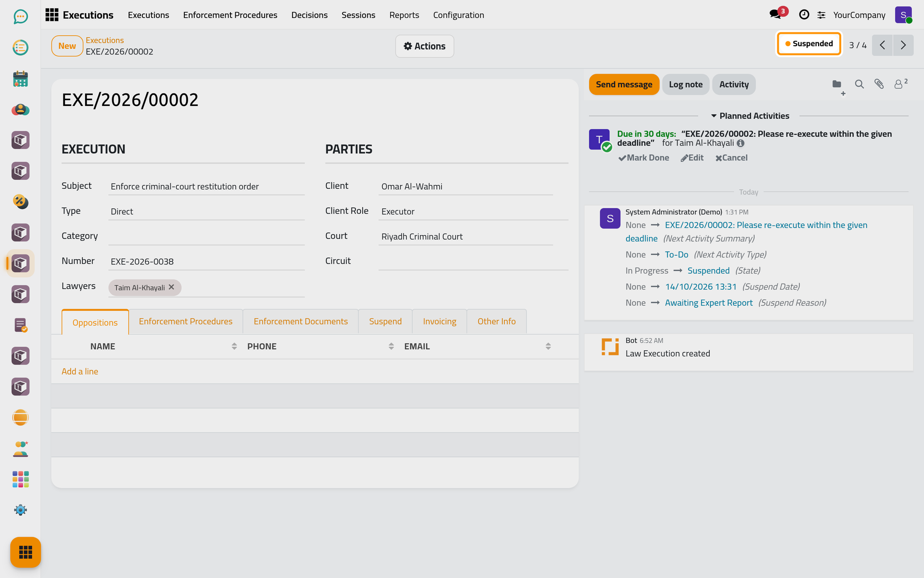Click Send message button
Image resolution: width=924 pixels, height=578 pixels.
(x=624, y=84)
